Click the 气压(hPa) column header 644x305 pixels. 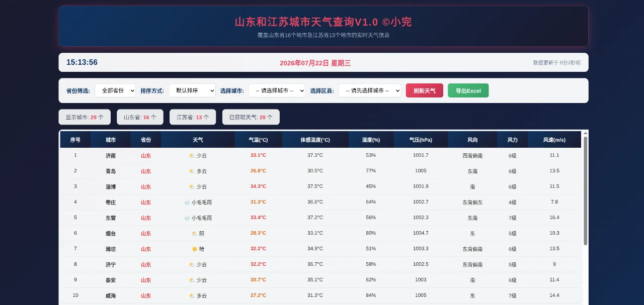pos(421,140)
